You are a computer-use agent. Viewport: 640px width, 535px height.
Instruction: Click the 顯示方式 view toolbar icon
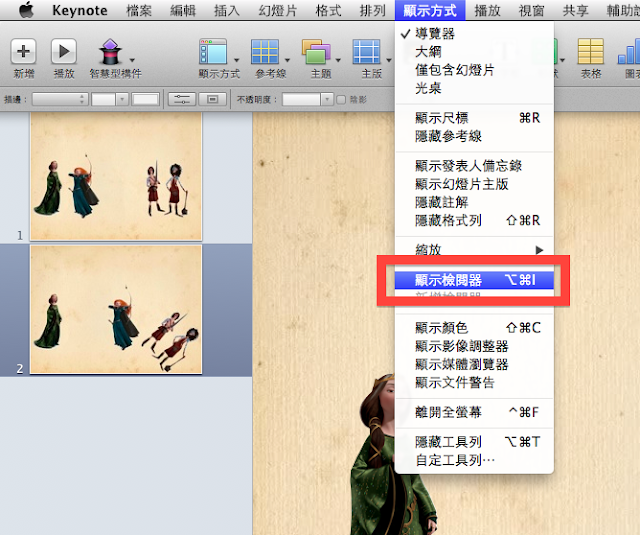tap(213, 51)
